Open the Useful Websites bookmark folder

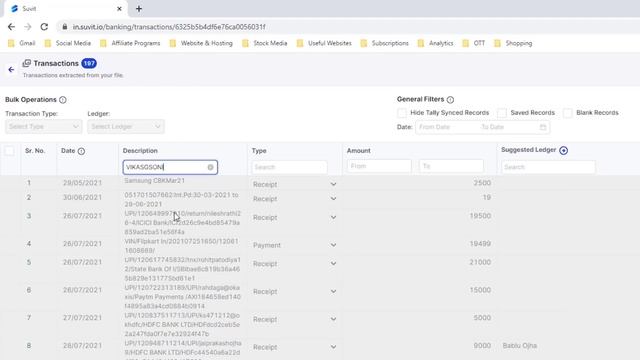pos(324,43)
